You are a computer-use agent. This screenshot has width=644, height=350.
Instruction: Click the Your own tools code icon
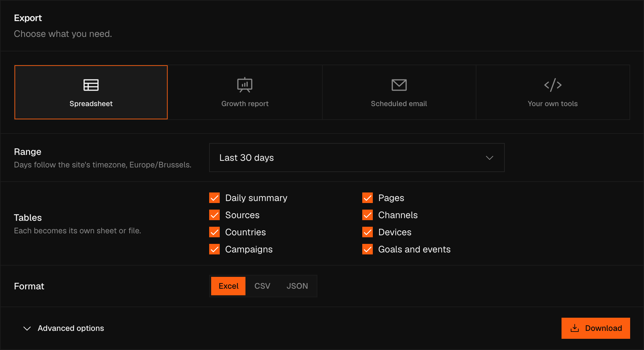553,85
